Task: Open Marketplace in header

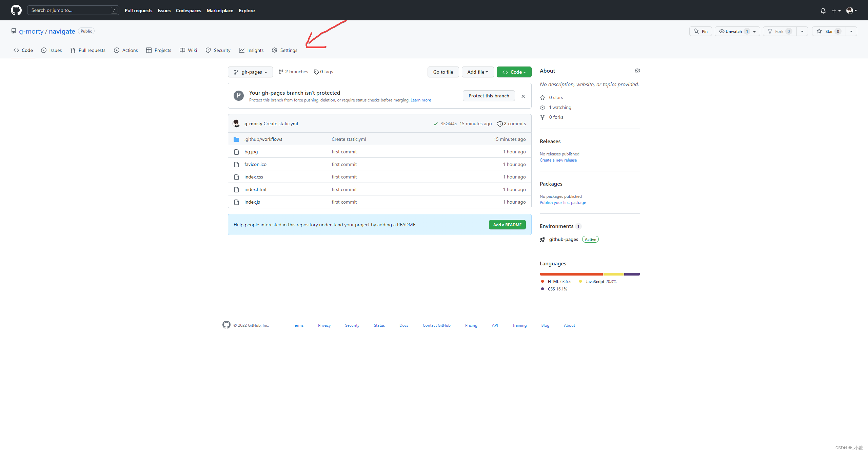Action: point(220,11)
